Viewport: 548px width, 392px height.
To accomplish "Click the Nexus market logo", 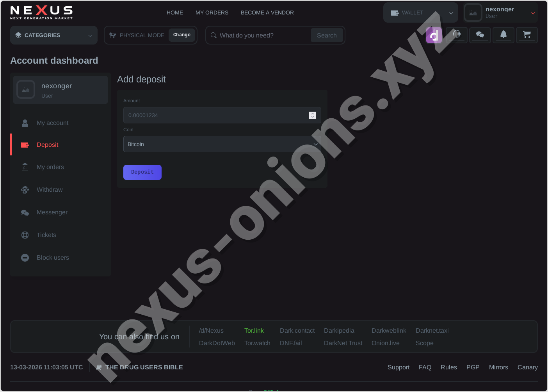I will (41, 12).
